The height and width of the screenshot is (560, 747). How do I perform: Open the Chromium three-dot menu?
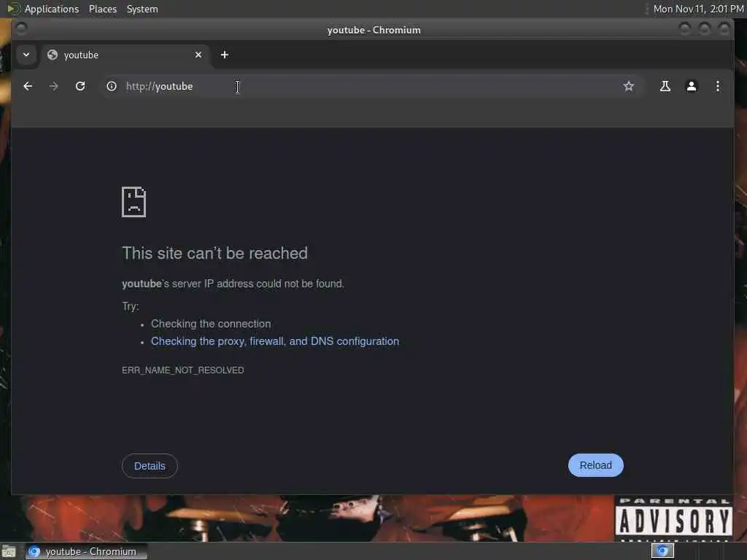(x=718, y=86)
